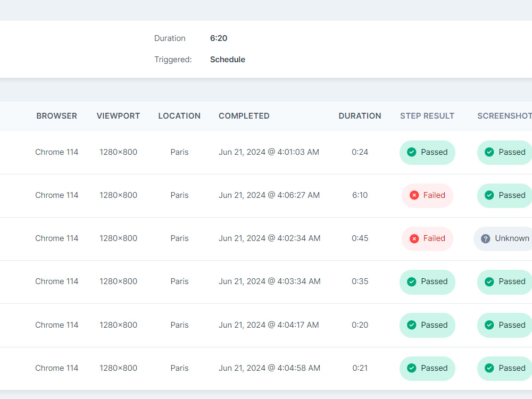Open the Schedule trigger link
Screen dimensions: 532x399
pyautogui.click(x=228, y=60)
